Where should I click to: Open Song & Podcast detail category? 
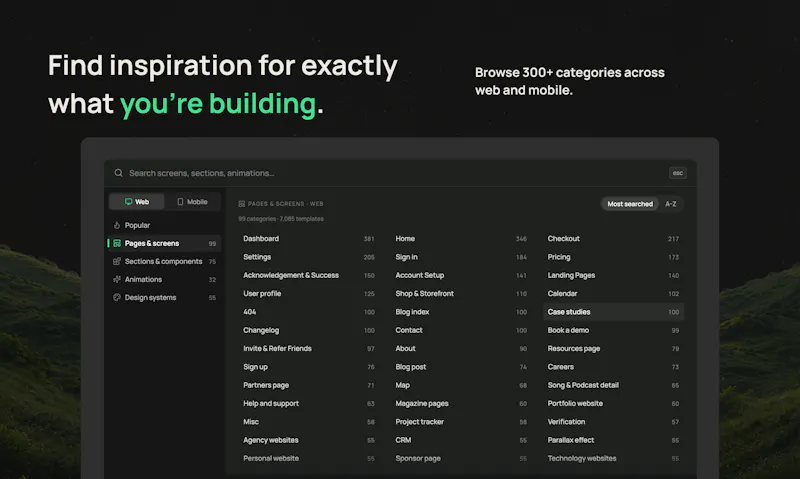pyautogui.click(x=613, y=385)
